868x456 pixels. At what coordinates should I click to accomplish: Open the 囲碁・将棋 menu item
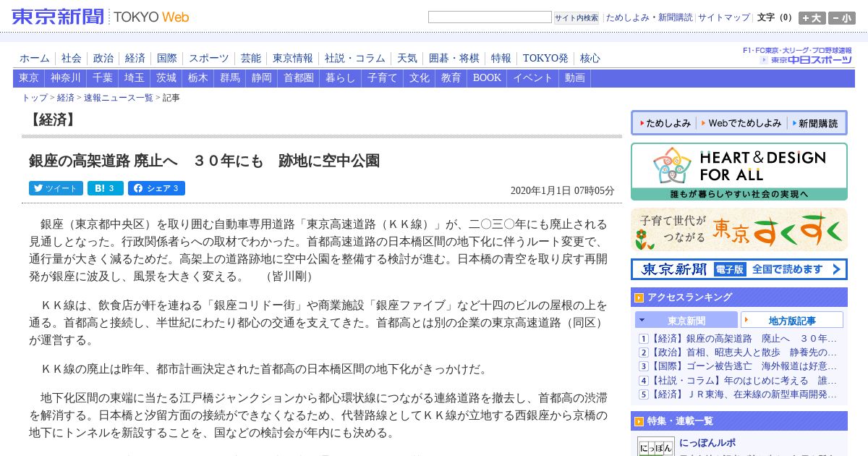(x=454, y=58)
